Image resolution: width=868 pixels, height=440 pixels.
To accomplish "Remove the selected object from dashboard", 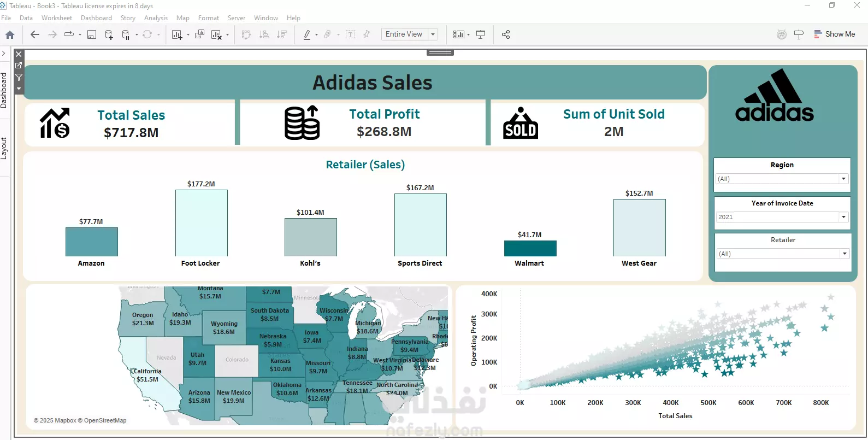I will tap(19, 54).
